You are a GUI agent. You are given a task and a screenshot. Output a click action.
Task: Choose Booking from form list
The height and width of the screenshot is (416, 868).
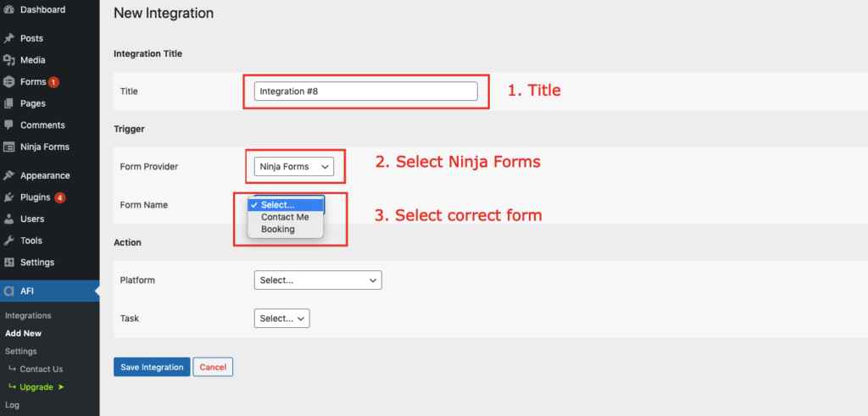[x=278, y=229]
